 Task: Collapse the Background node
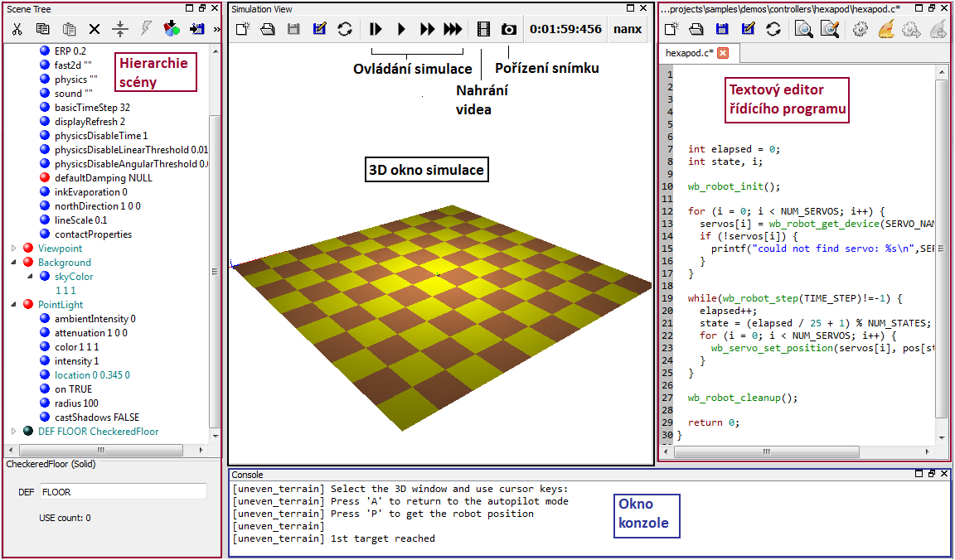pyautogui.click(x=14, y=263)
